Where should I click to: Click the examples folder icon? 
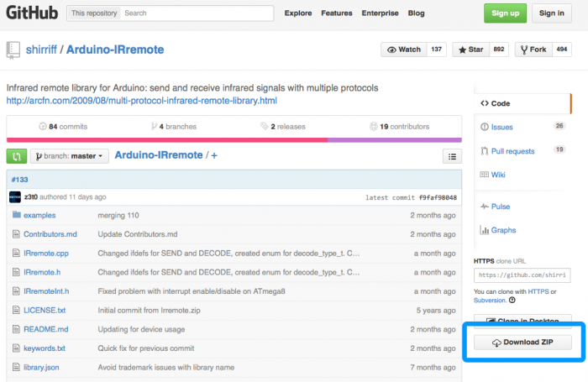[17, 214]
